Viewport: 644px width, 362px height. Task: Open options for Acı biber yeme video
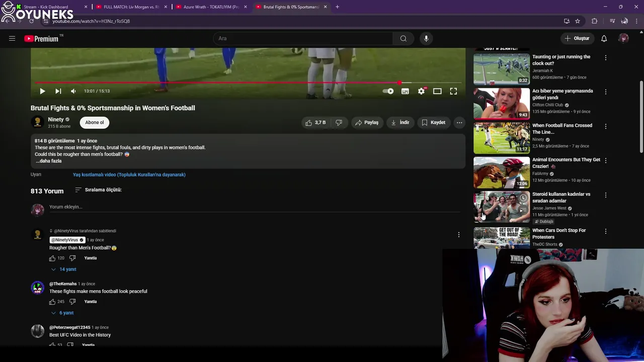605,92
